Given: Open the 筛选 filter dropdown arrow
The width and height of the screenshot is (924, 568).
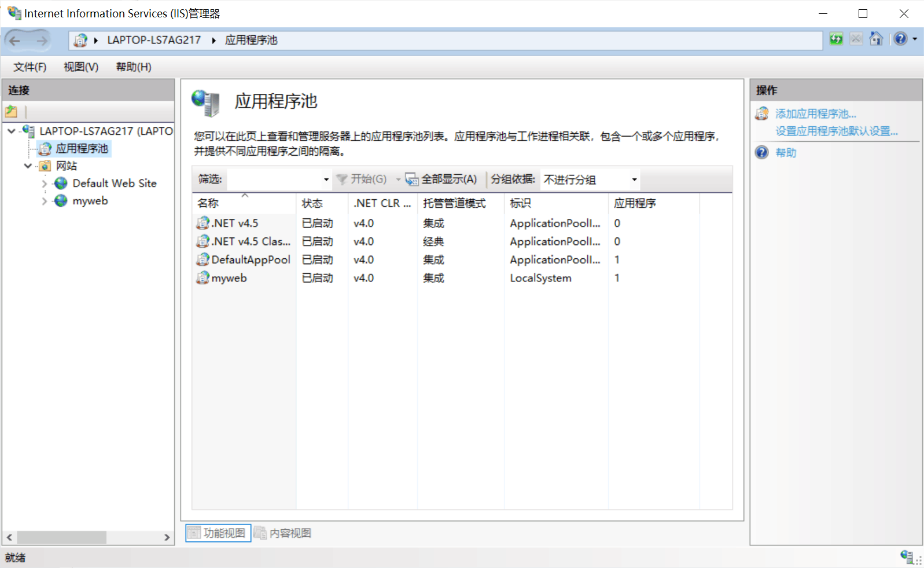Looking at the screenshot, I should pos(326,179).
